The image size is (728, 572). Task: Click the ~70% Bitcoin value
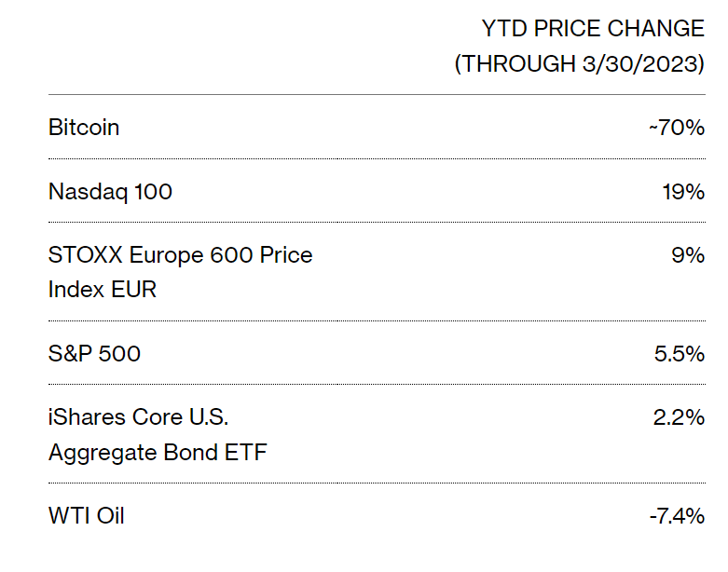(x=677, y=128)
